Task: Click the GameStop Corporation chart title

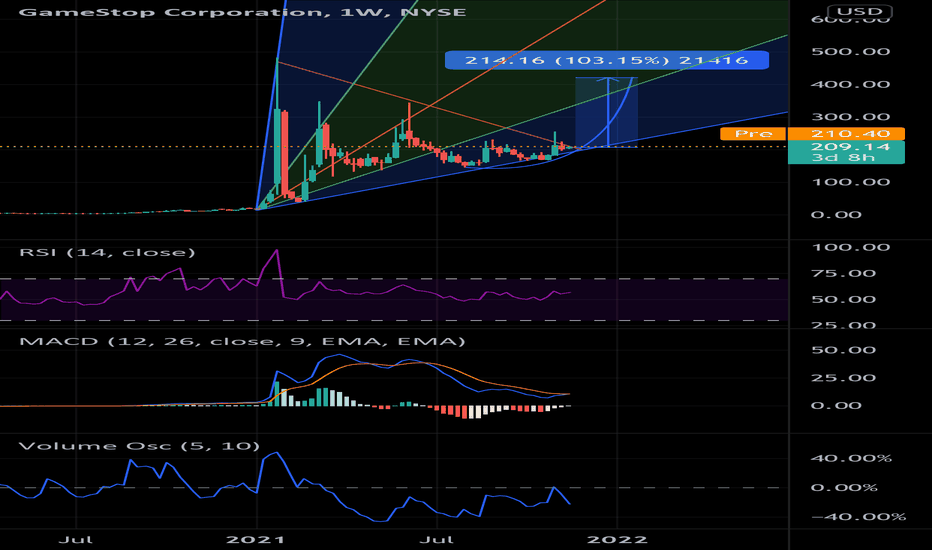Action: pyautogui.click(x=243, y=12)
